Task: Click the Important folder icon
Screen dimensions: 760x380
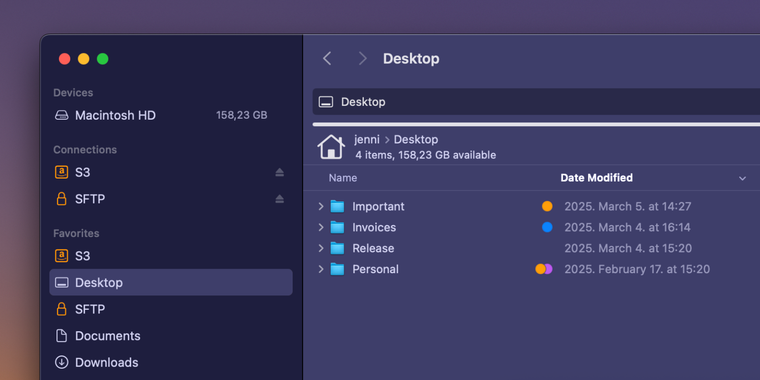Action: [337, 206]
